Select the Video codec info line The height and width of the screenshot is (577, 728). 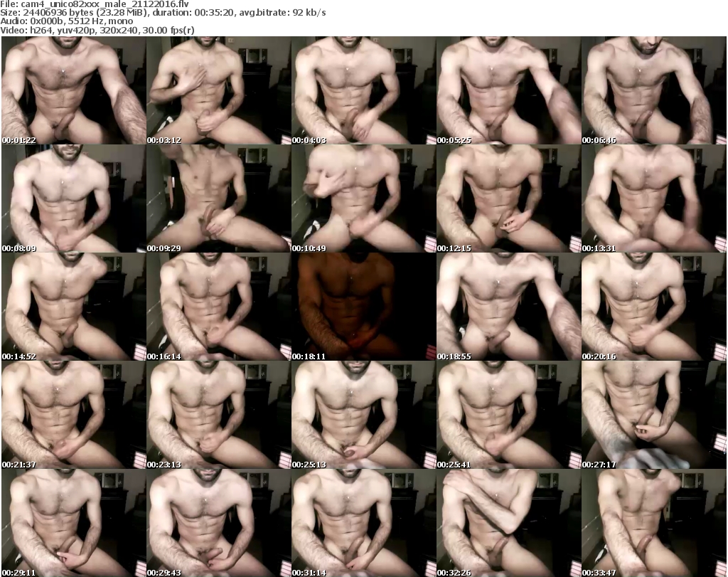[x=98, y=30]
